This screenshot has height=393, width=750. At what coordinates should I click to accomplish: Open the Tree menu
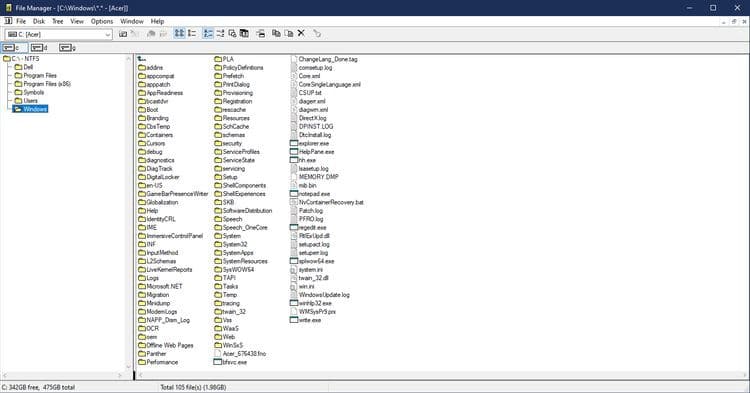[57, 21]
